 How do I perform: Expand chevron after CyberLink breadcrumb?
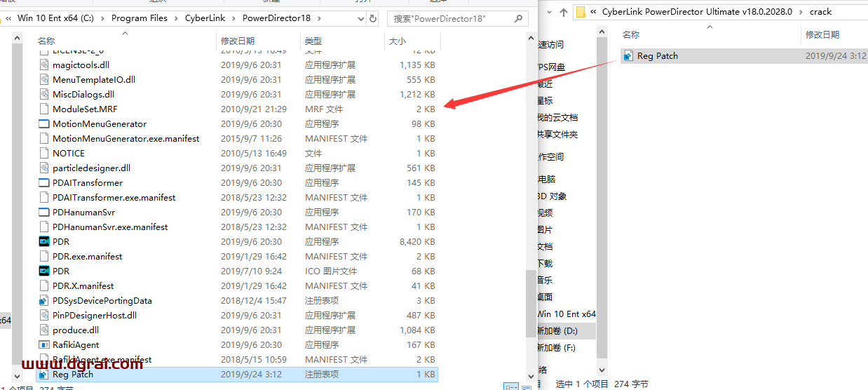(234, 18)
